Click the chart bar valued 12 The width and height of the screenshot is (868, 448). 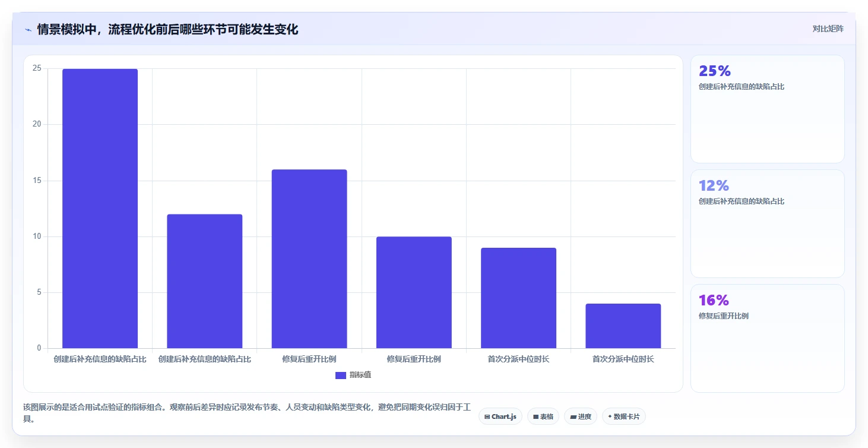[x=205, y=281]
